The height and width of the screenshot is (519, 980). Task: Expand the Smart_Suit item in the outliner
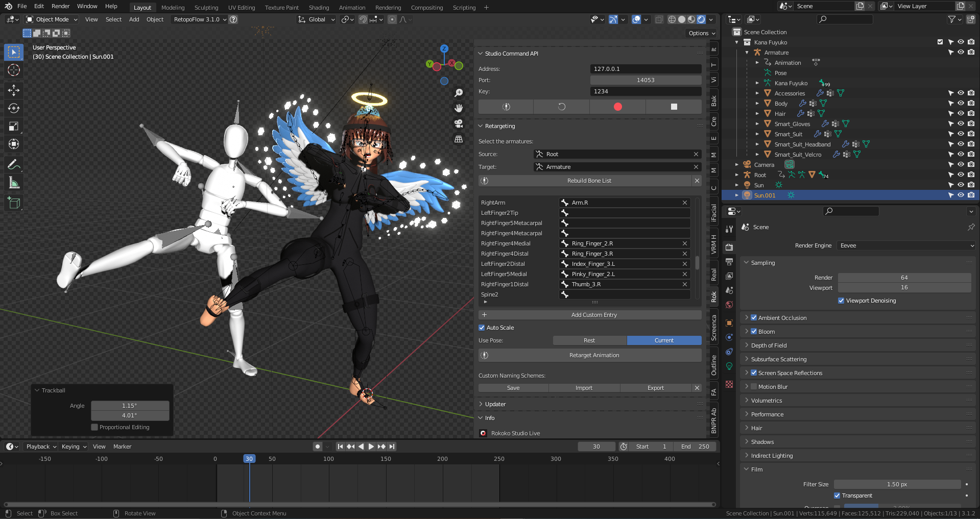(758, 134)
